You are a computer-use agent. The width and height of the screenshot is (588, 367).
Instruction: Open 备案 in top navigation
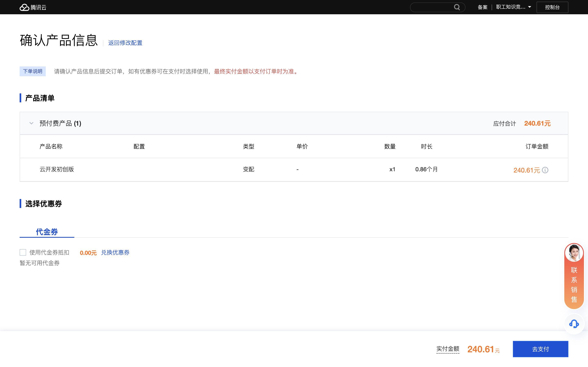pyautogui.click(x=482, y=7)
